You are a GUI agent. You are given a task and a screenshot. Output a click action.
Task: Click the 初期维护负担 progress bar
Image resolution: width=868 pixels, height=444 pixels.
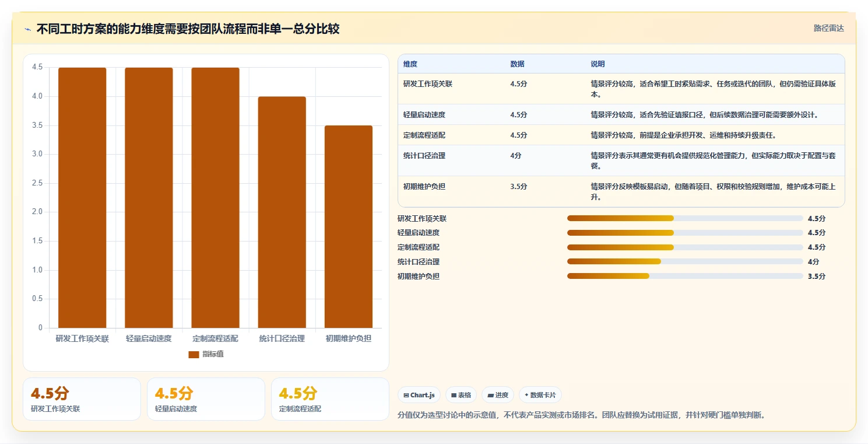pyautogui.click(x=685, y=276)
